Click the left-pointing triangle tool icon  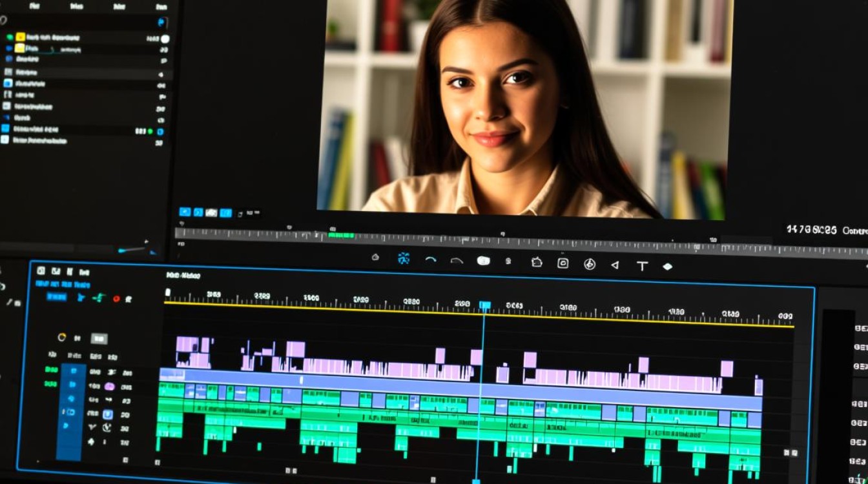[615, 265]
